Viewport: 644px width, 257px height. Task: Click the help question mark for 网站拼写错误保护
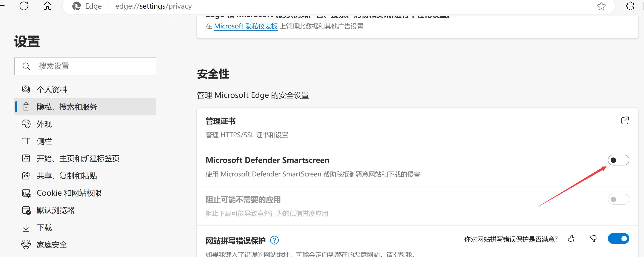point(274,240)
